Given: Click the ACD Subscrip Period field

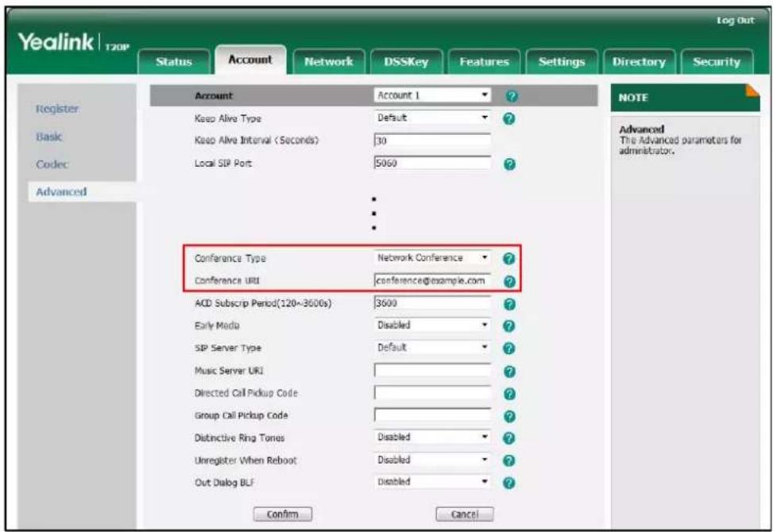Looking at the screenshot, I should coord(432,303).
